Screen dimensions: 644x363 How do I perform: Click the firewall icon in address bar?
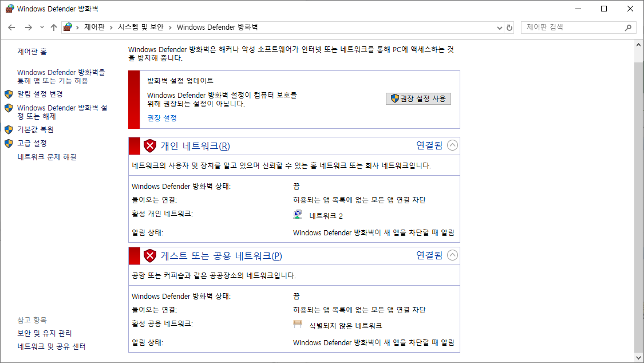click(68, 27)
